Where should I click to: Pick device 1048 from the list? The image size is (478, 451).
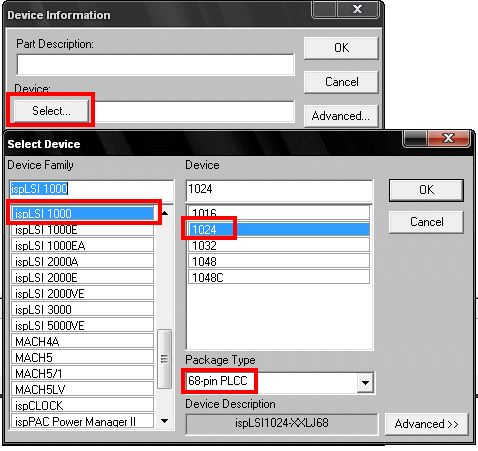[279, 262]
